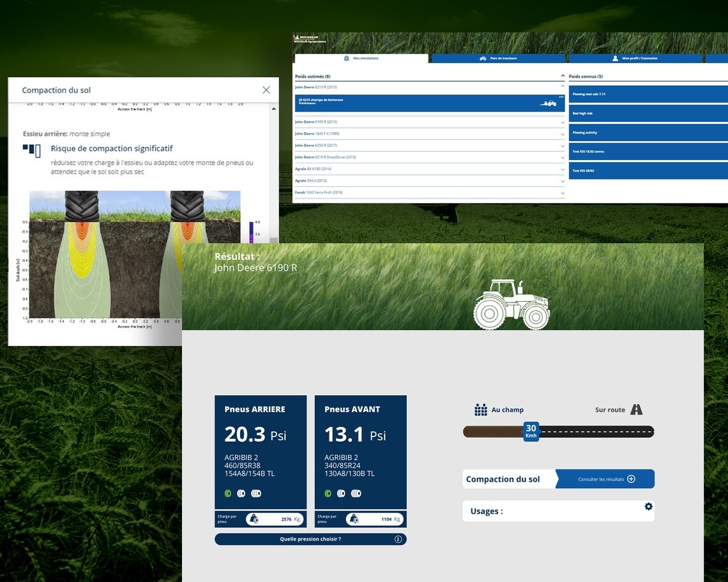This screenshot has height=582, width=728.
Task: Click the Sur route road icon
Action: [637, 409]
